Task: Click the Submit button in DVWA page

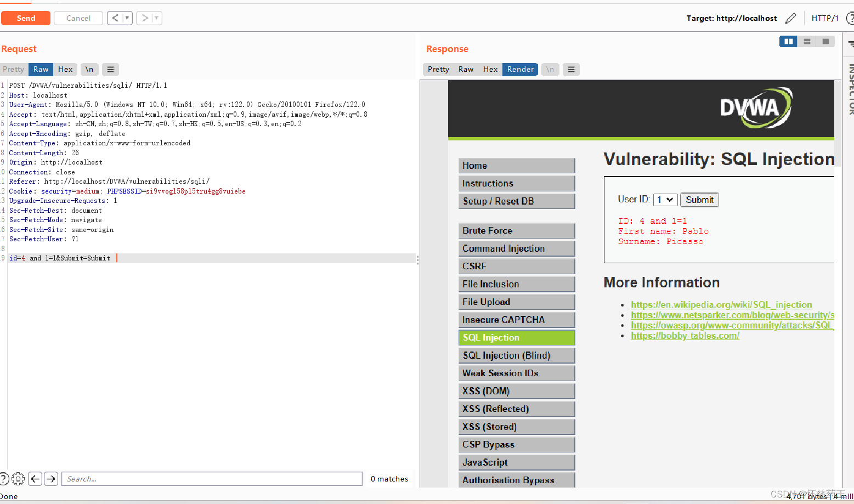Action: (x=699, y=200)
